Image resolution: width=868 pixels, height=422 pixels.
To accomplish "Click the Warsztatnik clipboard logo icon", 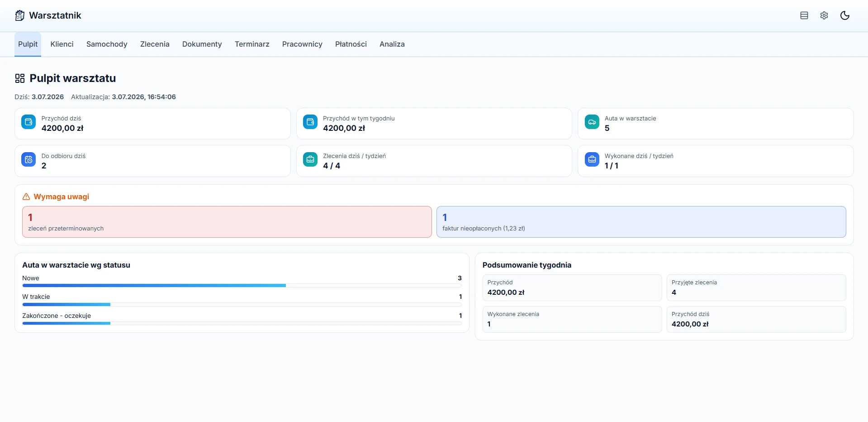I will tap(20, 15).
